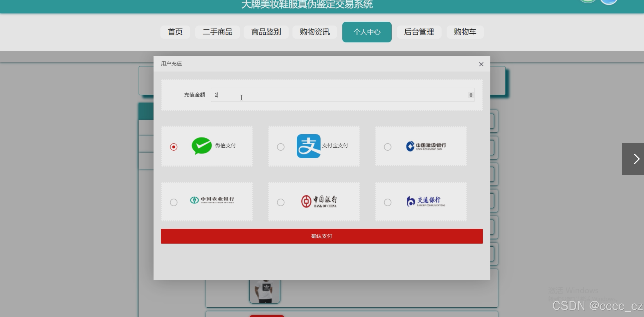The width and height of the screenshot is (644, 317).
Task: Choose the Bank of China radio option
Action: coord(281,202)
